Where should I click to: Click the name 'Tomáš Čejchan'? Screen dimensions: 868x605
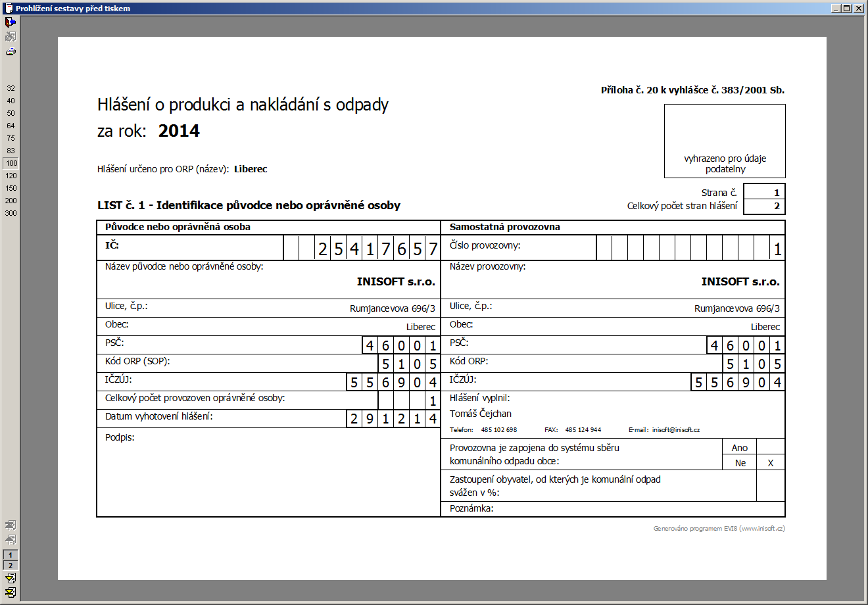[481, 414]
